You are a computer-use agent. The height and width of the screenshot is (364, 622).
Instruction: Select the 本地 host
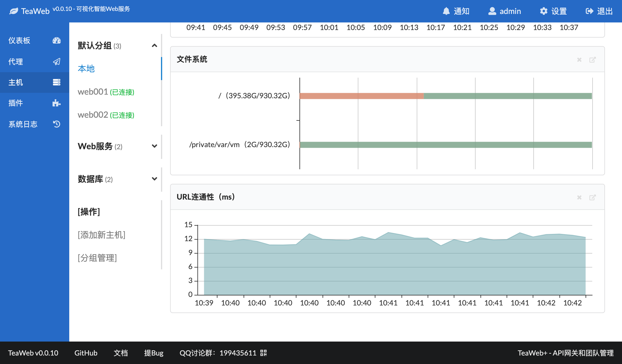coord(86,69)
